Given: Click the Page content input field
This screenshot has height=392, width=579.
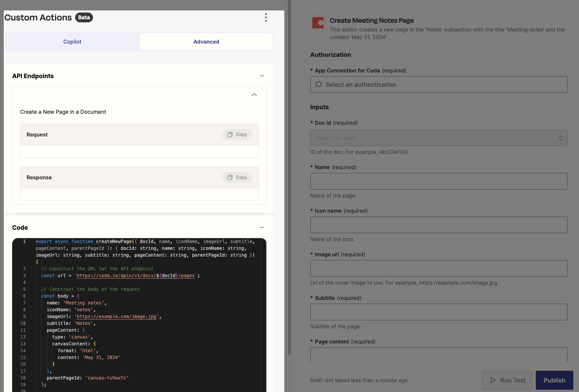Looking at the screenshot, I should pos(439,355).
